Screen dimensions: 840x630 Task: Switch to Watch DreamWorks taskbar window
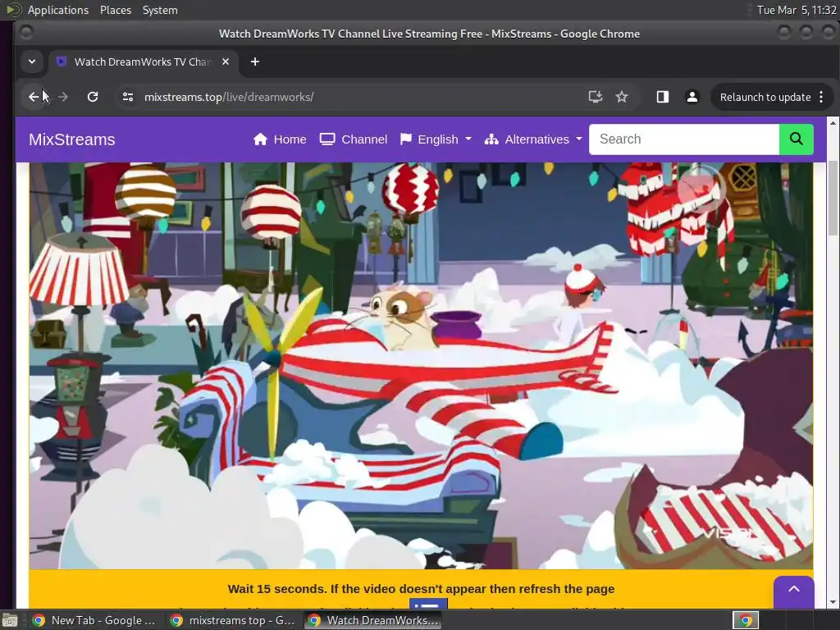pos(373,620)
